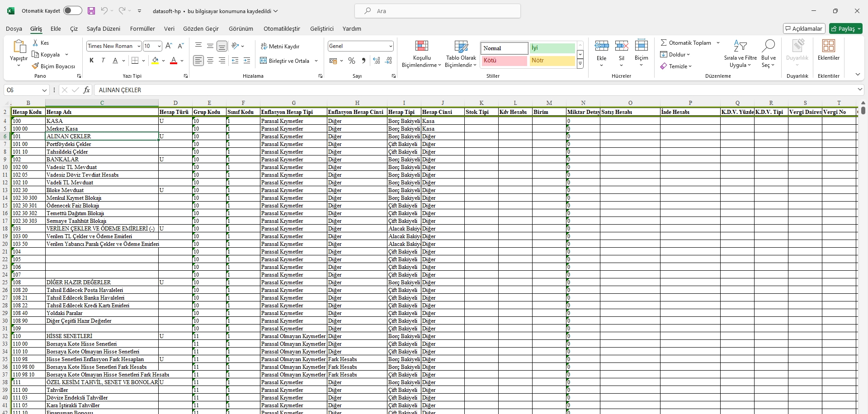Viewport: 868px width, 414px height.
Task: Open the Times New Roman font dropdown
Action: tap(139, 46)
